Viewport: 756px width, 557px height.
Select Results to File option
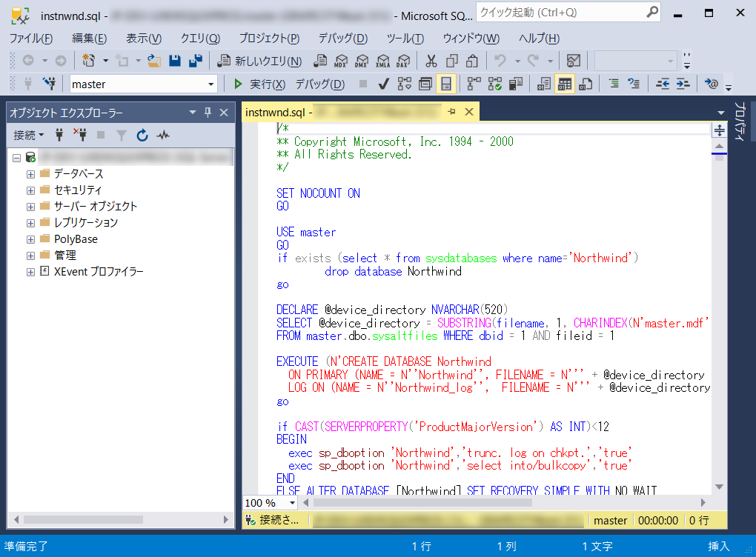point(586,84)
